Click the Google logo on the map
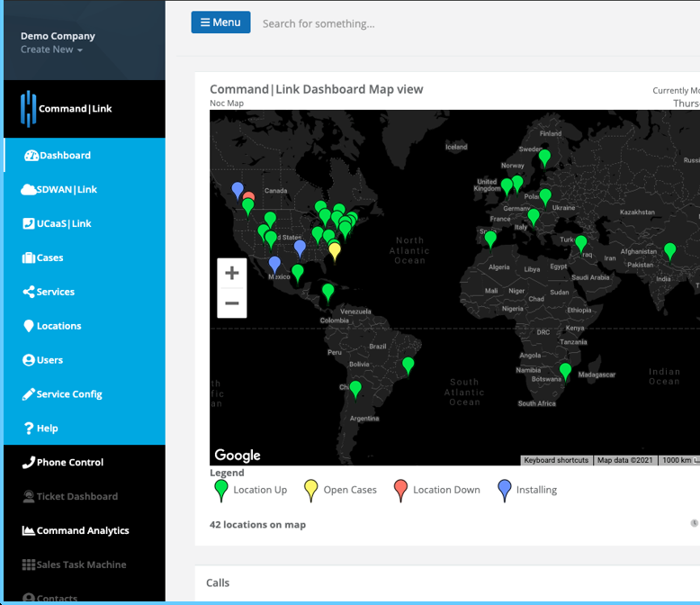700x605 pixels. coord(238,456)
